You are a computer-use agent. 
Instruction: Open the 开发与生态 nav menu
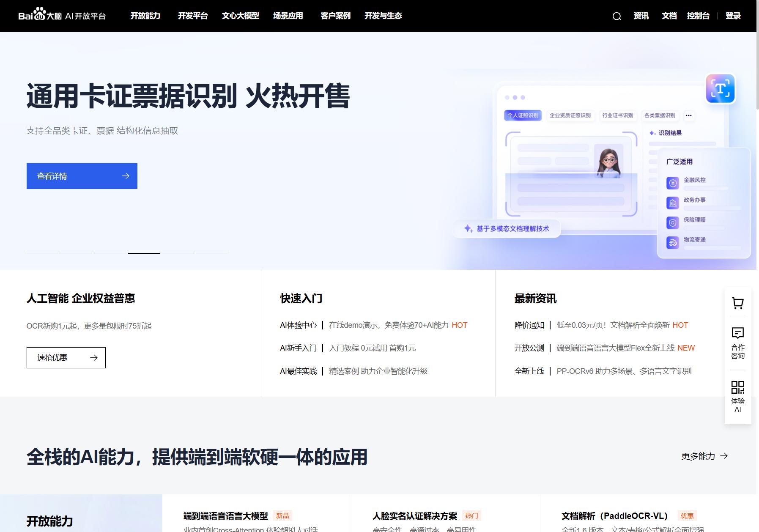tap(383, 16)
